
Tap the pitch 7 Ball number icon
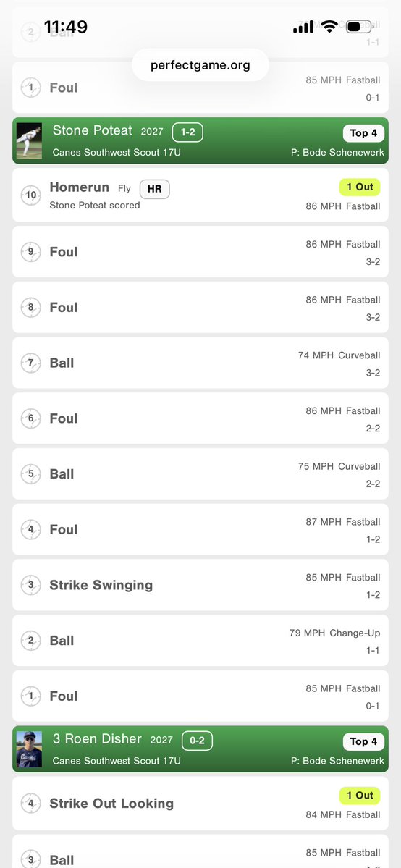pyautogui.click(x=31, y=363)
